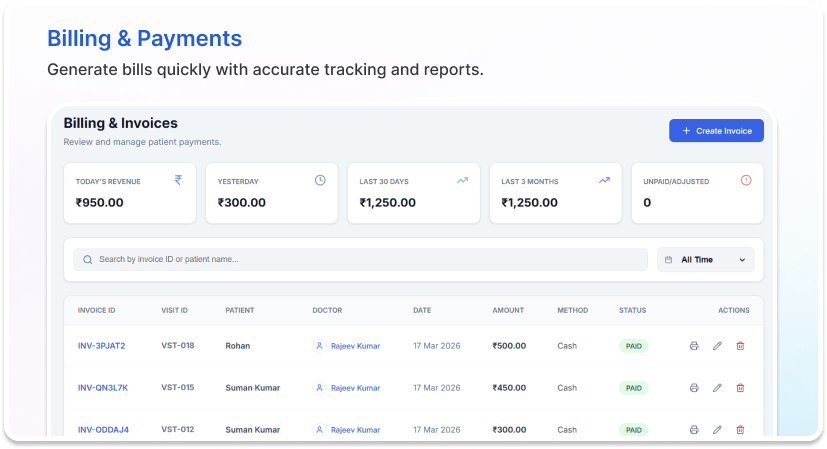Viewport: 827px width, 449px height.
Task: Open invoice link INV-3PJAT2
Action: (101, 346)
